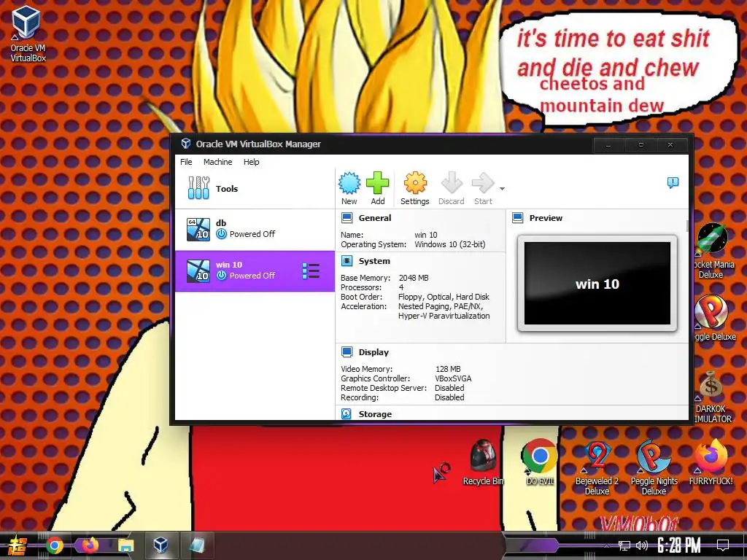747x560 pixels.
Task: Click the DARKOK SIMULATOR money bag desktop icon
Action: point(712,397)
